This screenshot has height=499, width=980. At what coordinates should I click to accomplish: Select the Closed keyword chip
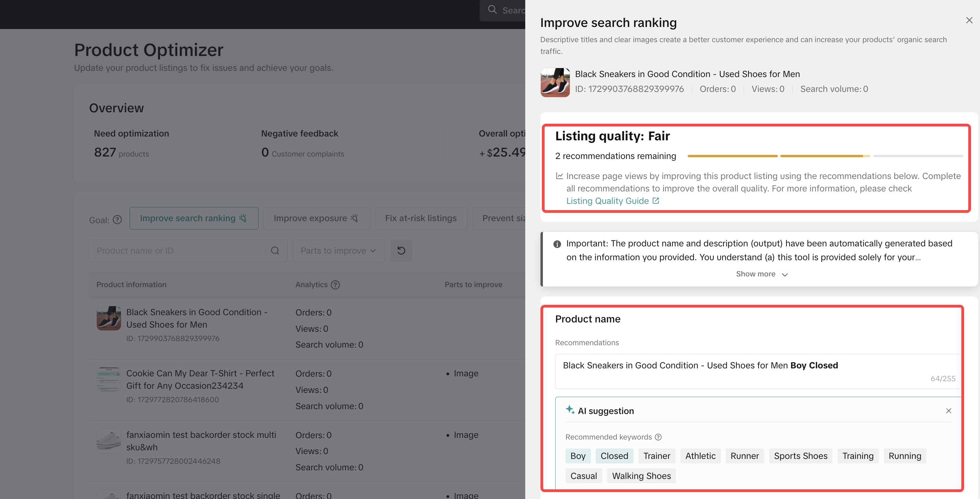coord(614,456)
